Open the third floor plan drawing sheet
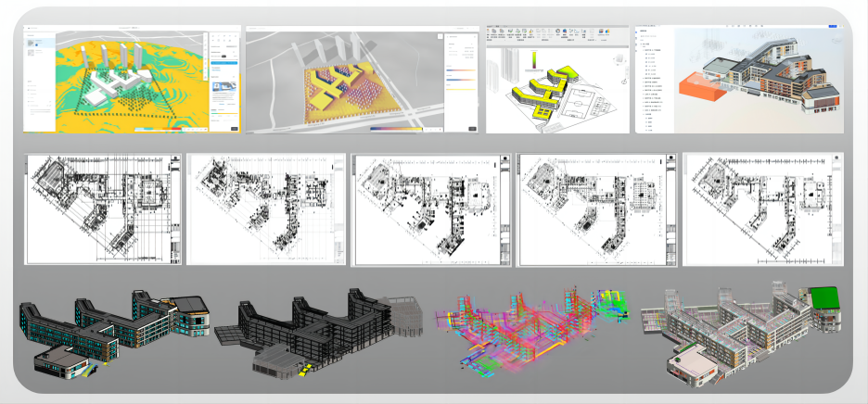This screenshot has height=404, width=868. pyautogui.click(x=428, y=208)
